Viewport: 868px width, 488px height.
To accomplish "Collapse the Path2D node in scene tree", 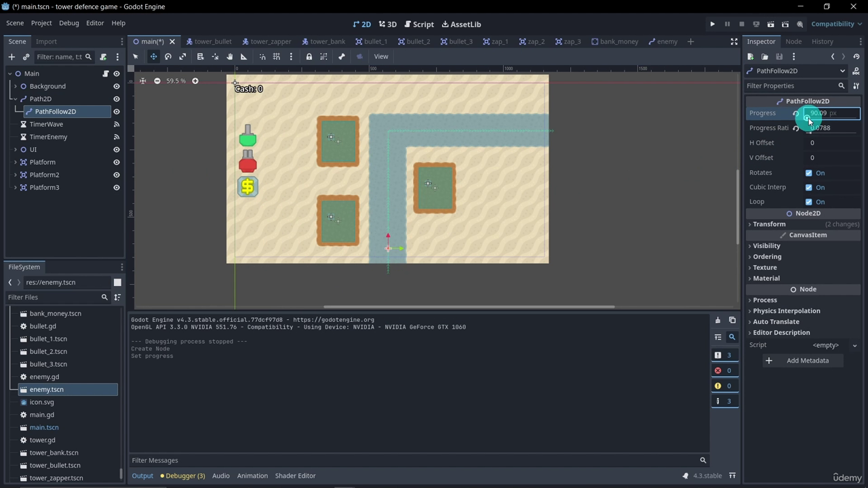I will click(x=15, y=99).
